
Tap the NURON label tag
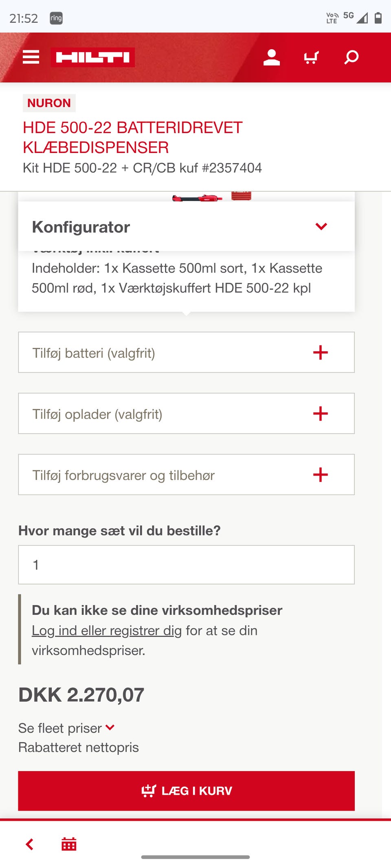coord(49,103)
